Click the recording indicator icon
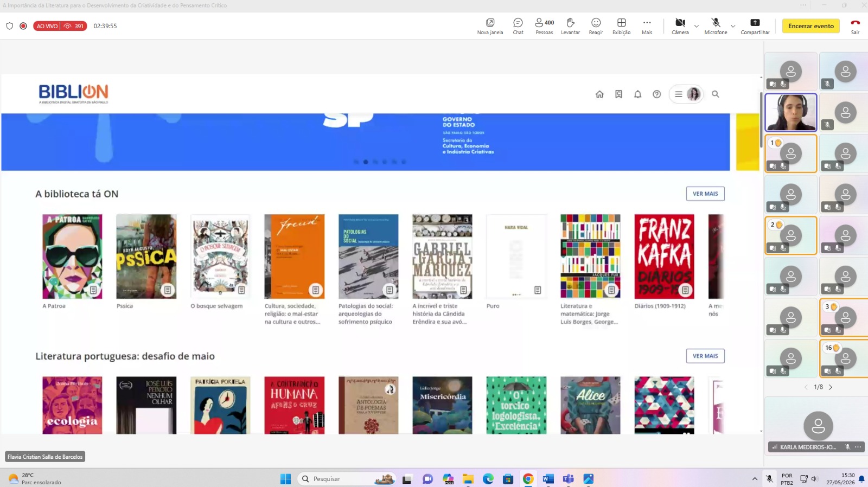Screen dimensions: 868x487 (23, 26)
